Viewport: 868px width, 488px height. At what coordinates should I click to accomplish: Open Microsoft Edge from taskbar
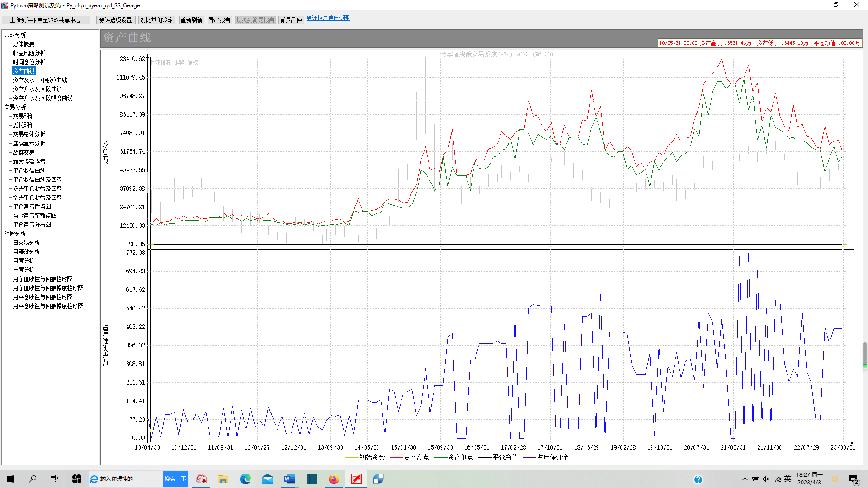245,479
